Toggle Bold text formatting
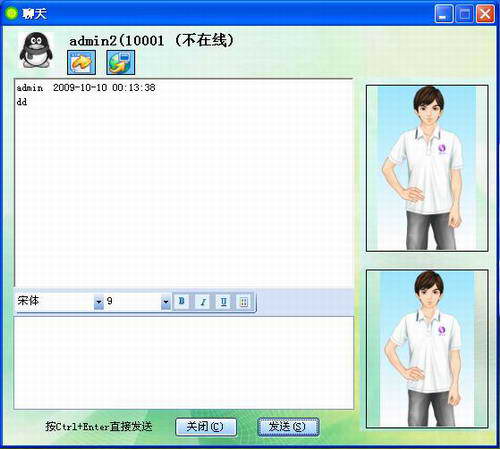 (x=182, y=302)
